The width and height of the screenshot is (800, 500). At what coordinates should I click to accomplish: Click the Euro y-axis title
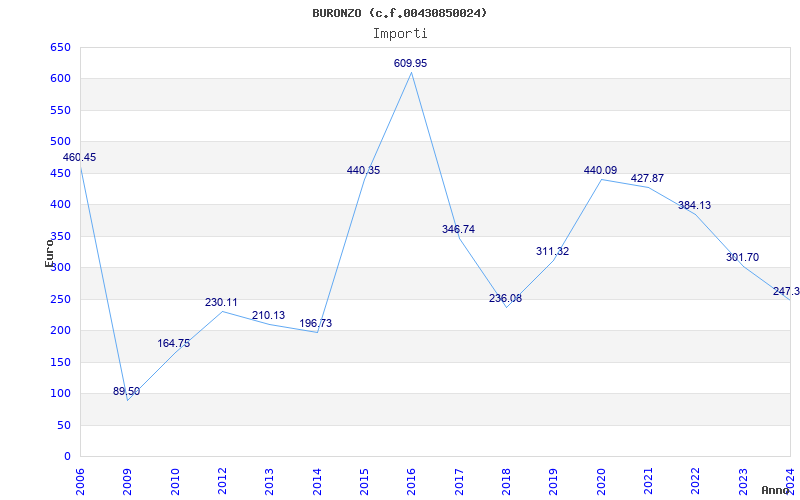(x=49, y=253)
